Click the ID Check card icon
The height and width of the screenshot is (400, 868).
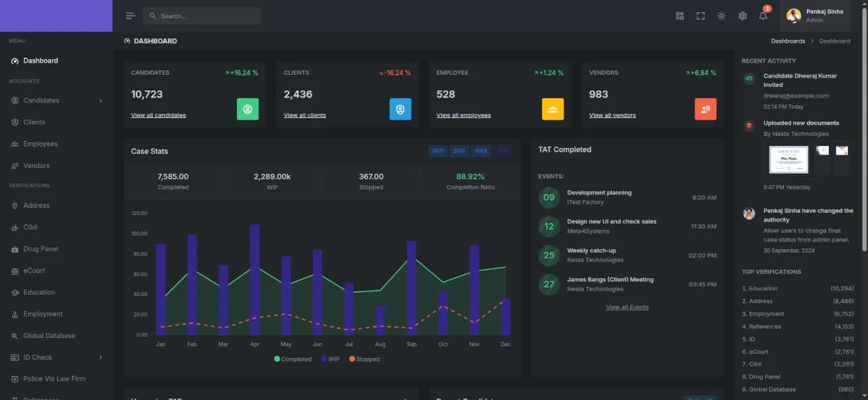point(15,357)
